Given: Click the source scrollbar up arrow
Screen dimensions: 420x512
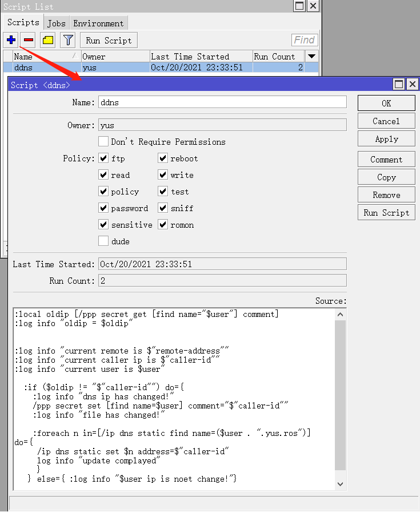Looking at the screenshot, I should 341,314.
